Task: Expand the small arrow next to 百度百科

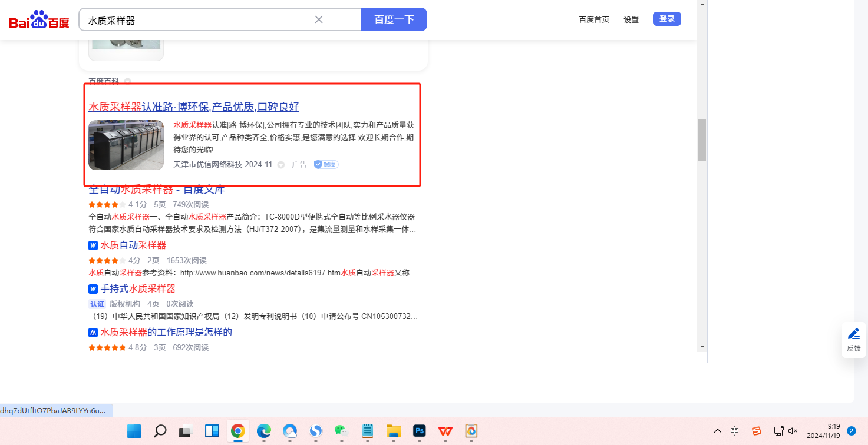Action: pyautogui.click(x=127, y=81)
